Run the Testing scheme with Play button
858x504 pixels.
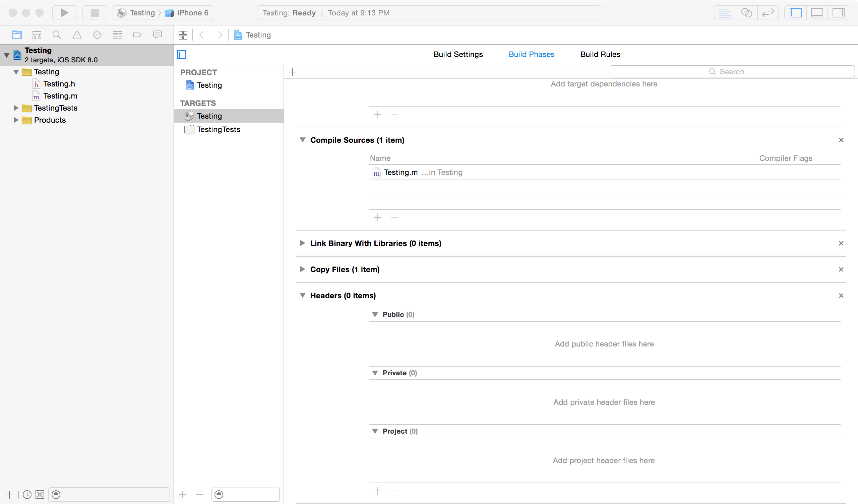click(64, 13)
